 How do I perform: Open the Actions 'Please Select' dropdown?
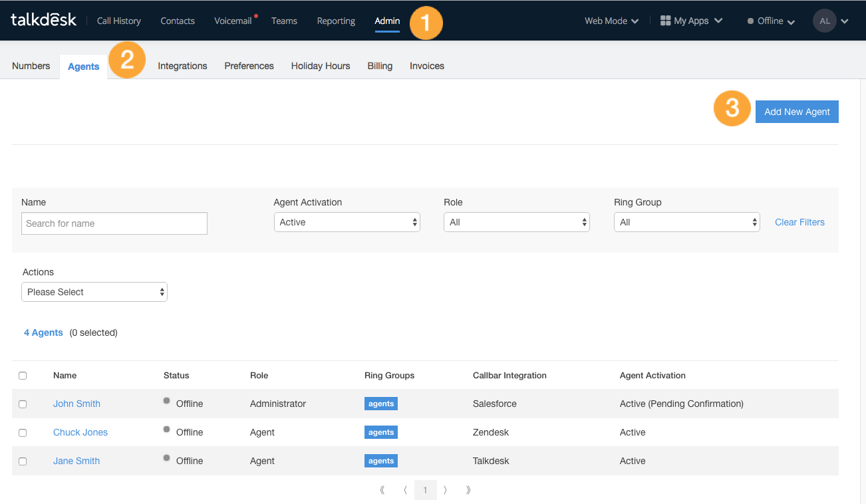tap(94, 291)
